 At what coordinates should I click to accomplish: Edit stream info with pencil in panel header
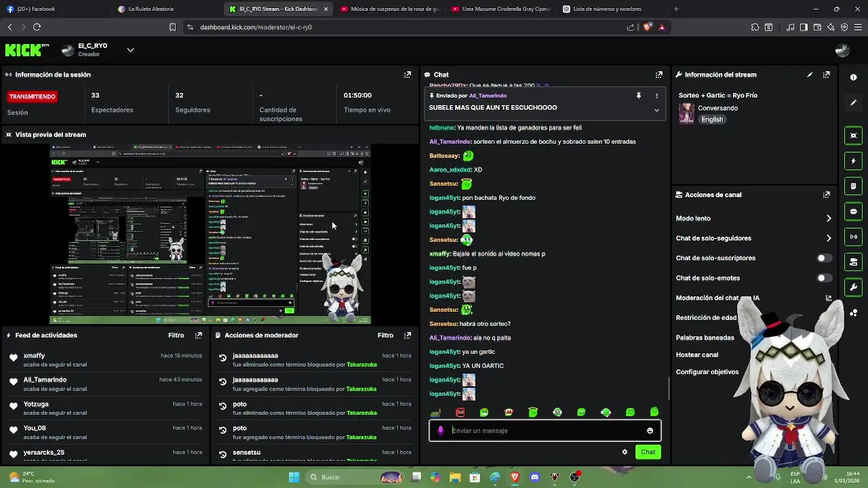pos(810,75)
